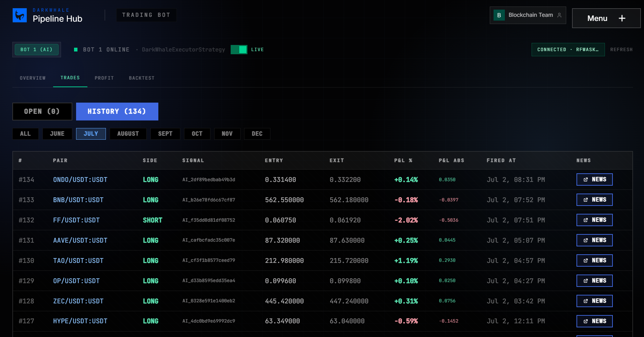Click the FIRED AT column header
The image size is (644, 337).
point(501,161)
